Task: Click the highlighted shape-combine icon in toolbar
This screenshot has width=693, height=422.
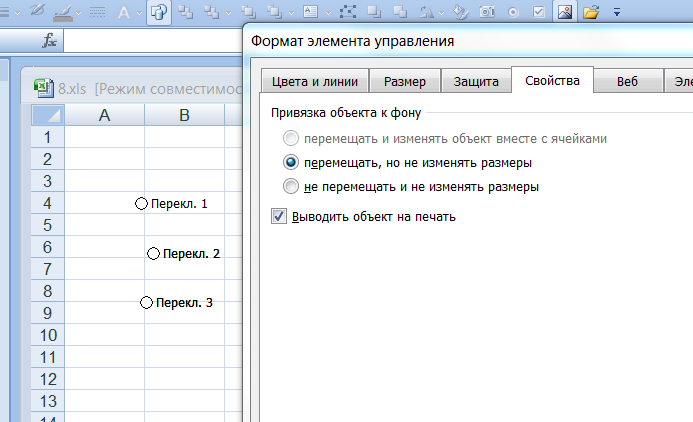Action: 159,13
